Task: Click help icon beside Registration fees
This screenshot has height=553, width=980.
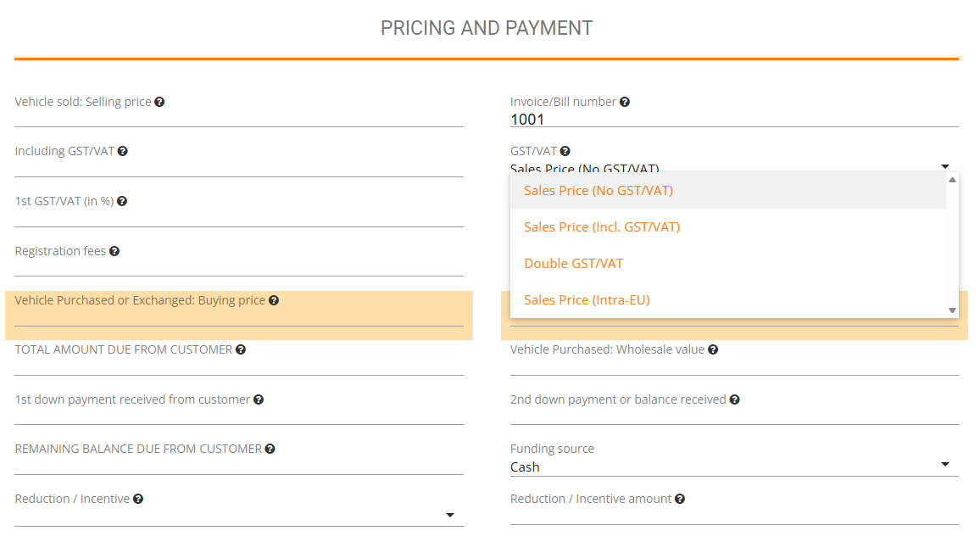Action: pos(114,251)
